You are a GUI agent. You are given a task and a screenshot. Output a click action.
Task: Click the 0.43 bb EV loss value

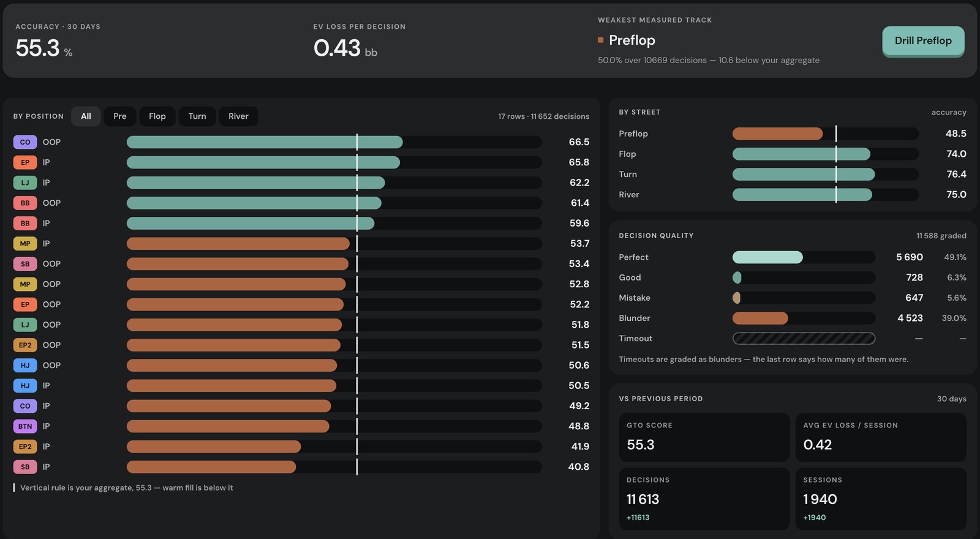click(345, 48)
